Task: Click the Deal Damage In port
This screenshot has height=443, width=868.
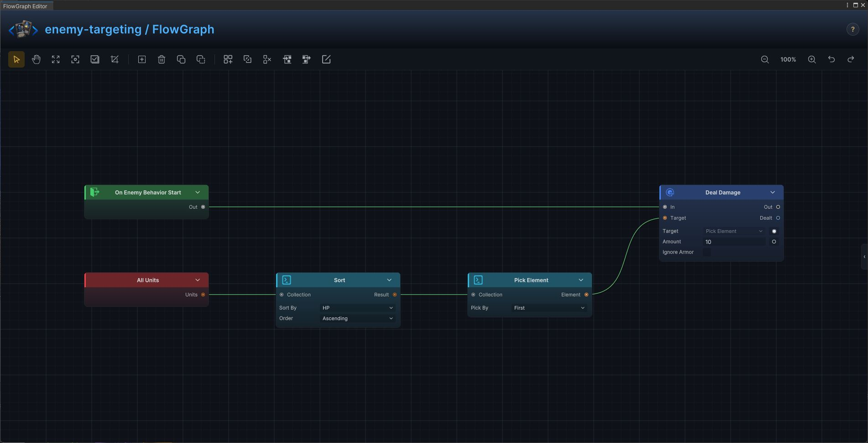Action: [665, 207]
